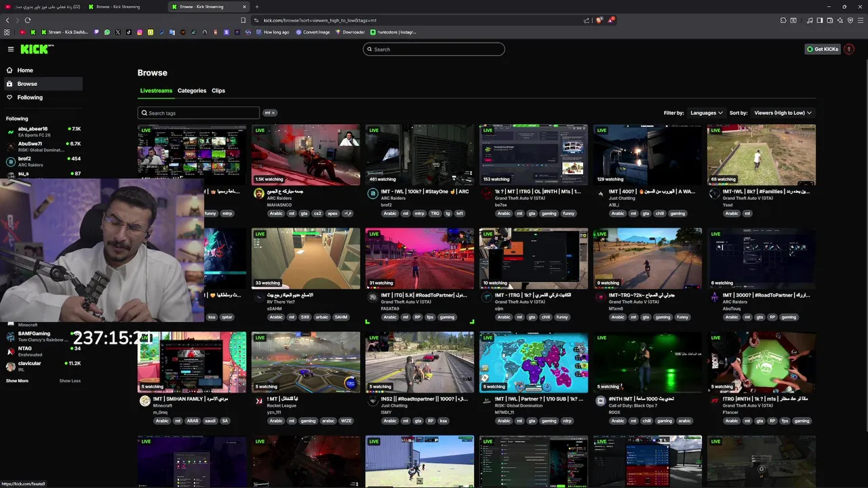Click the Get KICKs button

[822, 49]
